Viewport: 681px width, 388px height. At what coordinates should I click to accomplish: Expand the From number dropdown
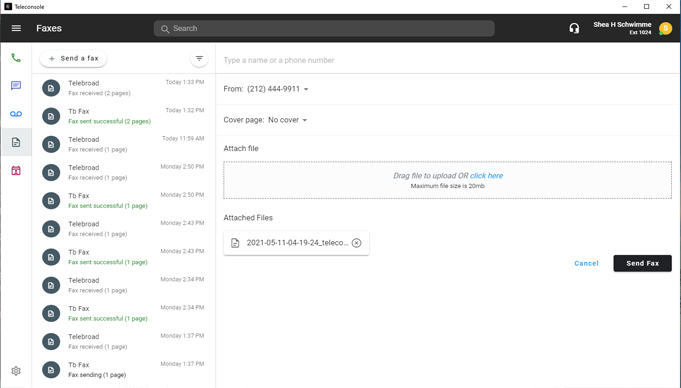click(306, 89)
